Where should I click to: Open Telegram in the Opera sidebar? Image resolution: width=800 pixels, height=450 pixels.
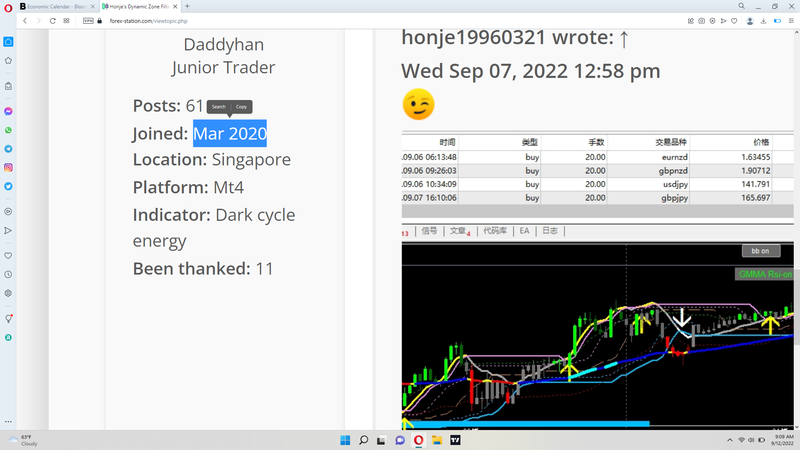[8, 149]
